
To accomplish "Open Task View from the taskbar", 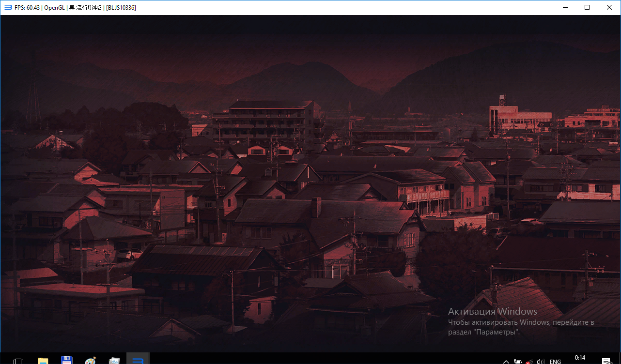I will (x=18, y=360).
